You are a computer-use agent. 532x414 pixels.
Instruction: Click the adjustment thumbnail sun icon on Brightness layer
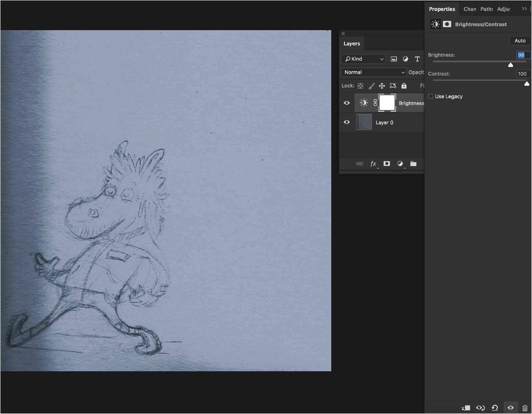364,103
